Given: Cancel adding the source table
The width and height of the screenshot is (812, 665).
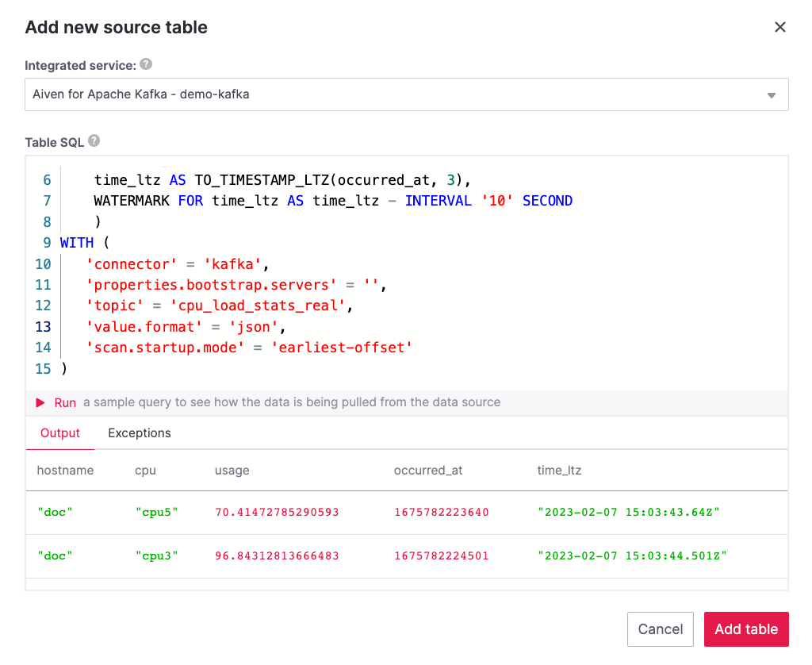Looking at the screenshot, I should [661, 628].
